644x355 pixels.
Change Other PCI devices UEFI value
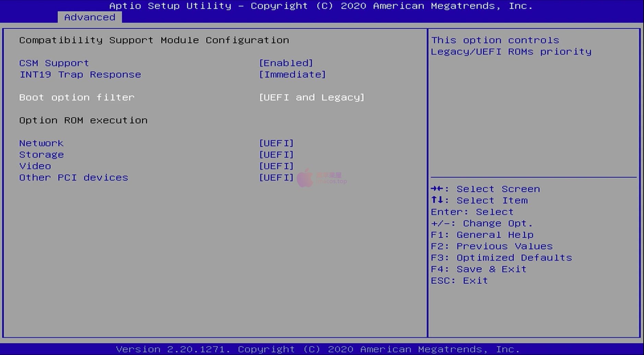(276, 178)
